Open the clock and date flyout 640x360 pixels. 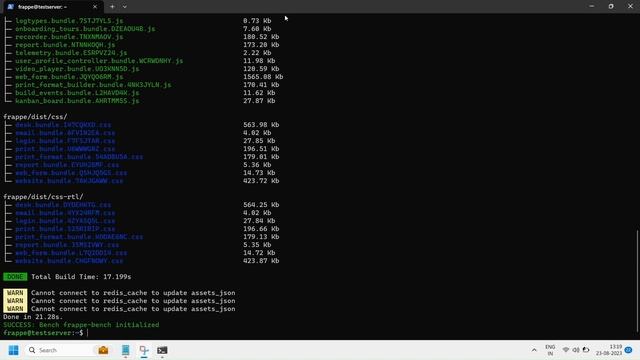click(609, 350)
